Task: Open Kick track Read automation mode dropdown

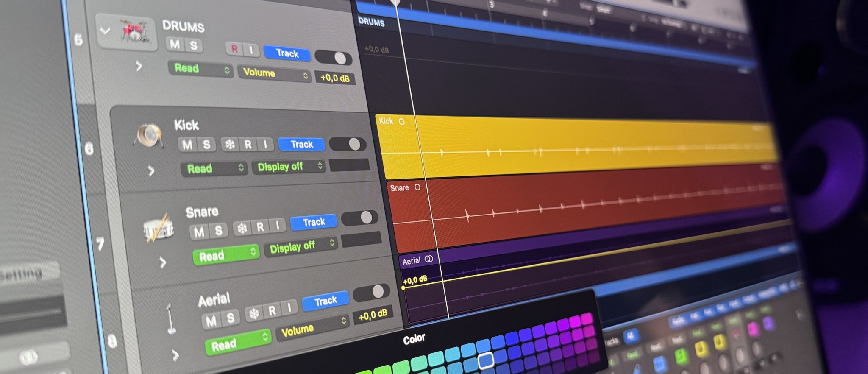Action: tap(214, 168)
